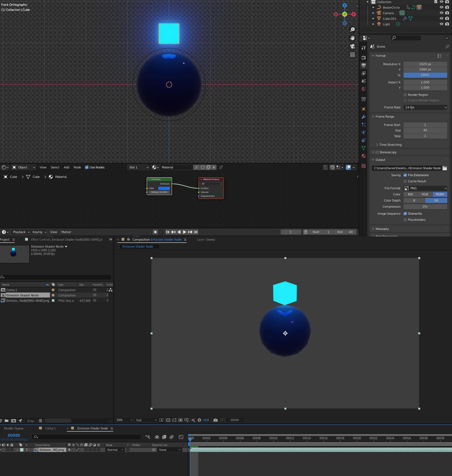Screen dimensions: 452x476
Task: Open Frame Rate 24 fps dropdown
Action: pyautogui.click(x=425, y=107)
